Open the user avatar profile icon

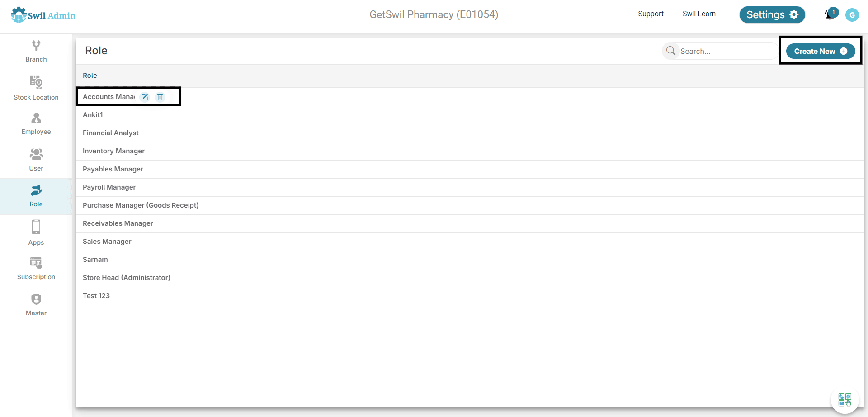[x=852, y=15]
